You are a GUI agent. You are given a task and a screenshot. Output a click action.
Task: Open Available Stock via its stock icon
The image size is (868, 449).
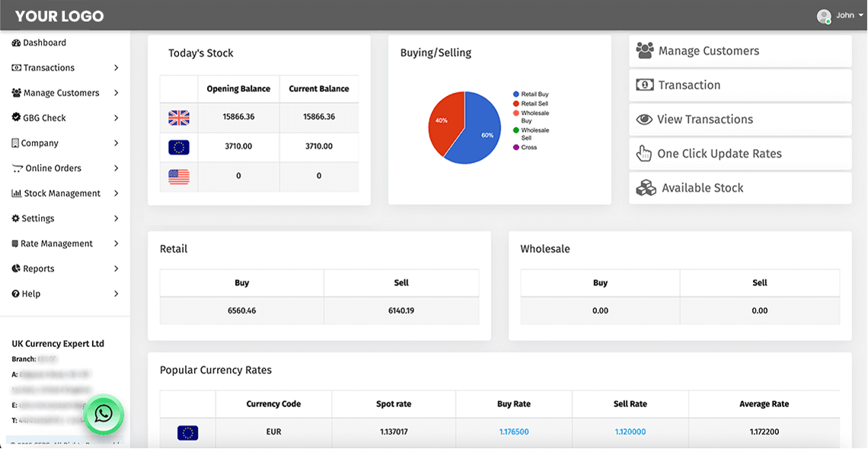click(646, 187)
